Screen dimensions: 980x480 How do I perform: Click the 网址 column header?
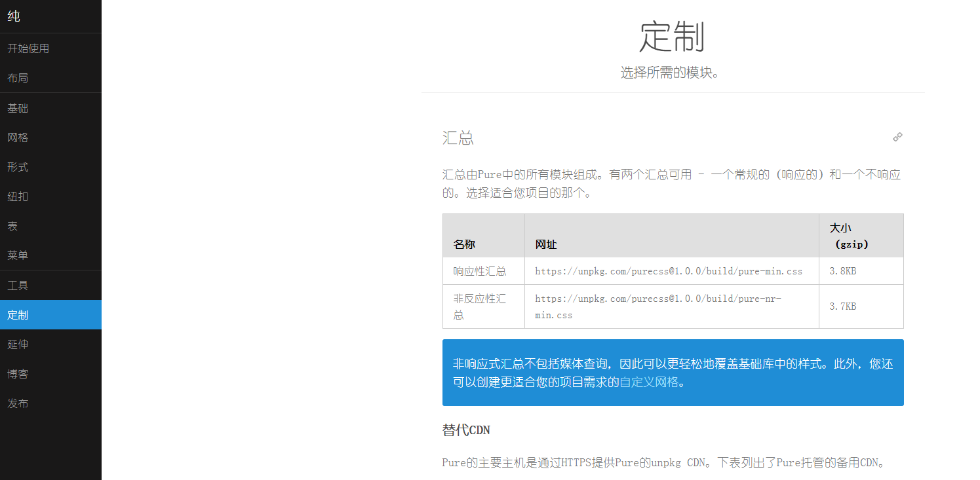point(671,236)
